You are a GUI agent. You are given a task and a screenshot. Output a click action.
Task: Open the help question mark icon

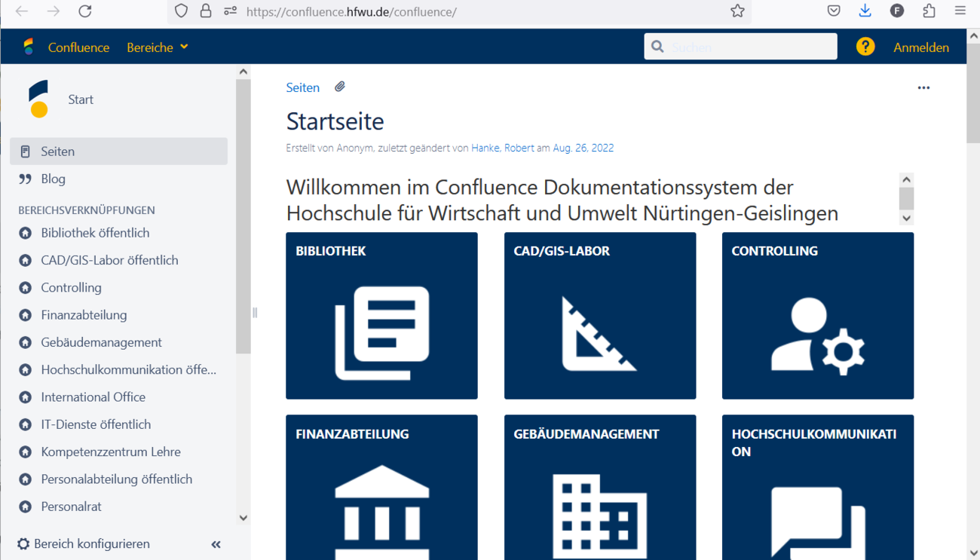[865, 47]
